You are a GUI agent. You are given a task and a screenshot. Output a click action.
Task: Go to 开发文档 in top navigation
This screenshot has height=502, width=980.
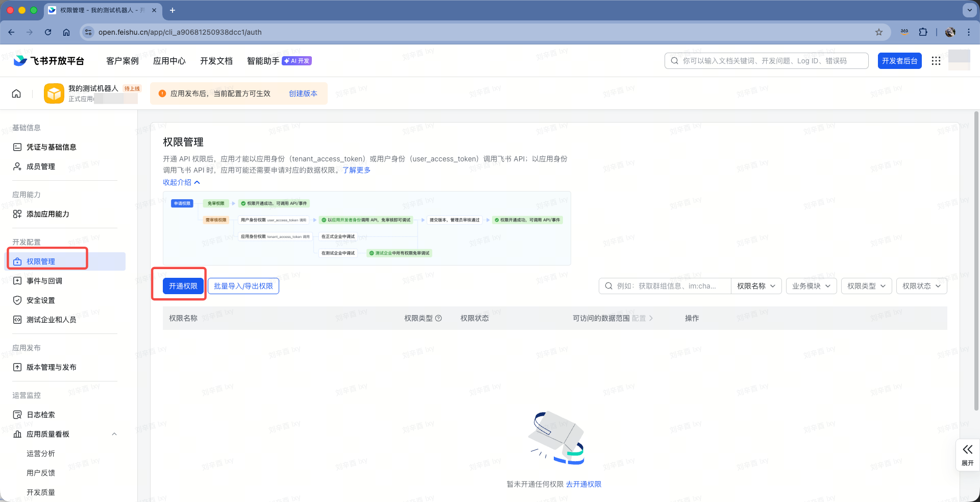[216, 61]
